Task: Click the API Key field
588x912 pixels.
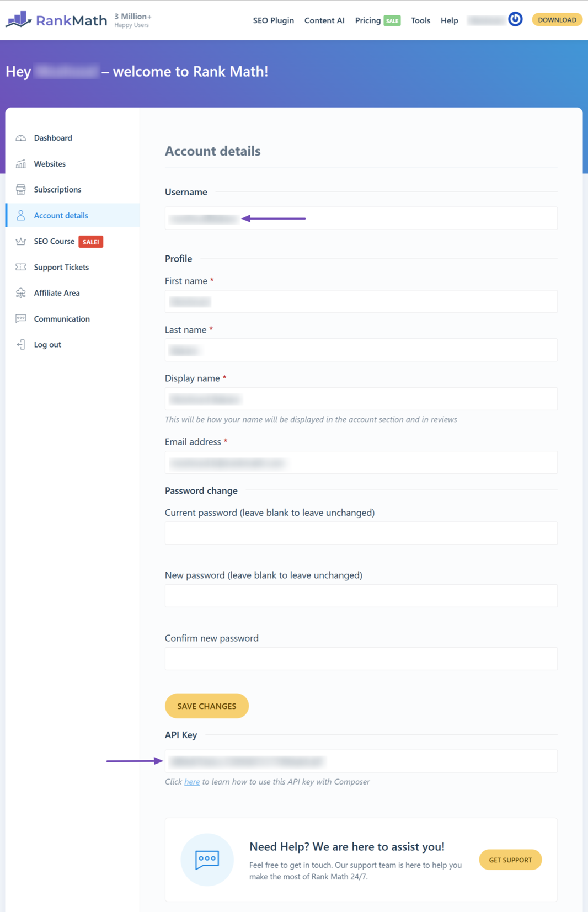Action: click(361, 761)
